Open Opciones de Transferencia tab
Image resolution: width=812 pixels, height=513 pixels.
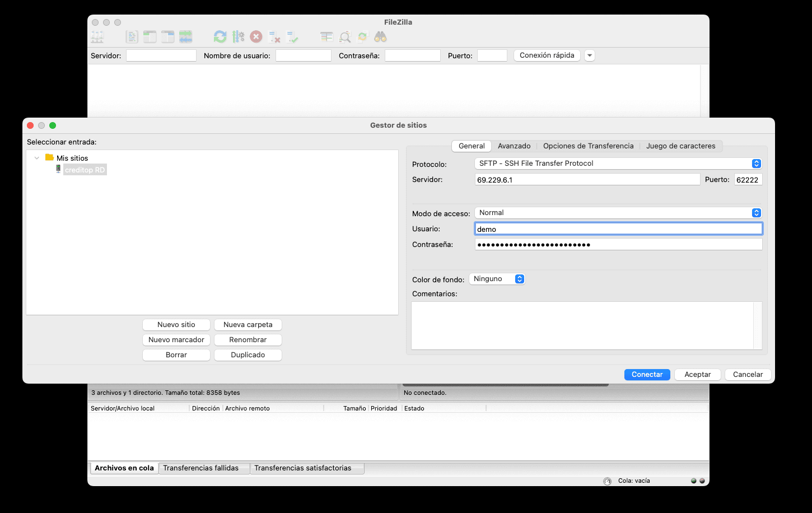[588, 146]
